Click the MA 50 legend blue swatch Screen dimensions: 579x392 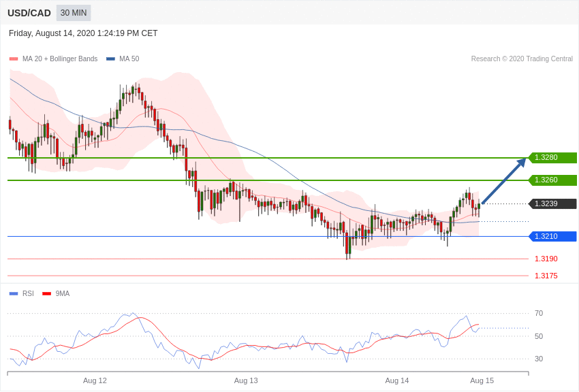point(110,59)
